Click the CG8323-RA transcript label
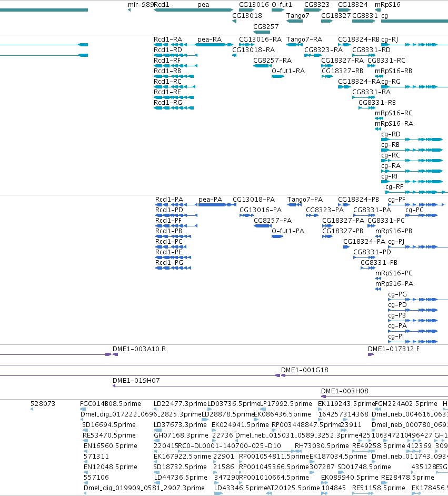This screenshot has height=496, width=448. [323, 50]
